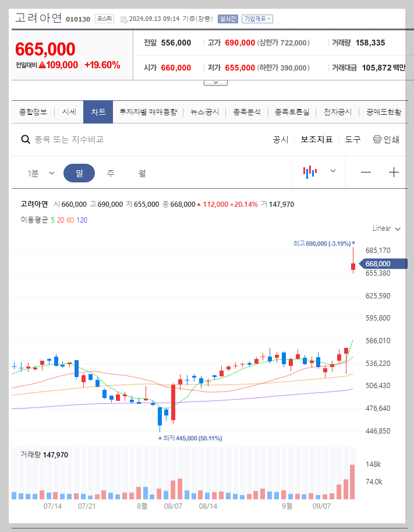Open the search magnifier for stock comparison
This screenshot has height=532, width=414.
tap(26, 140)
